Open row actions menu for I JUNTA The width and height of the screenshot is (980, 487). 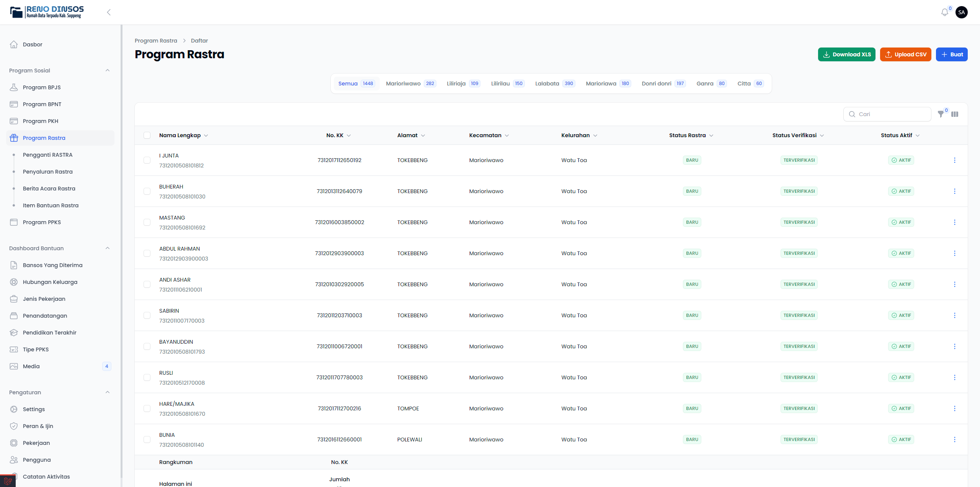[x=954, y=160]
